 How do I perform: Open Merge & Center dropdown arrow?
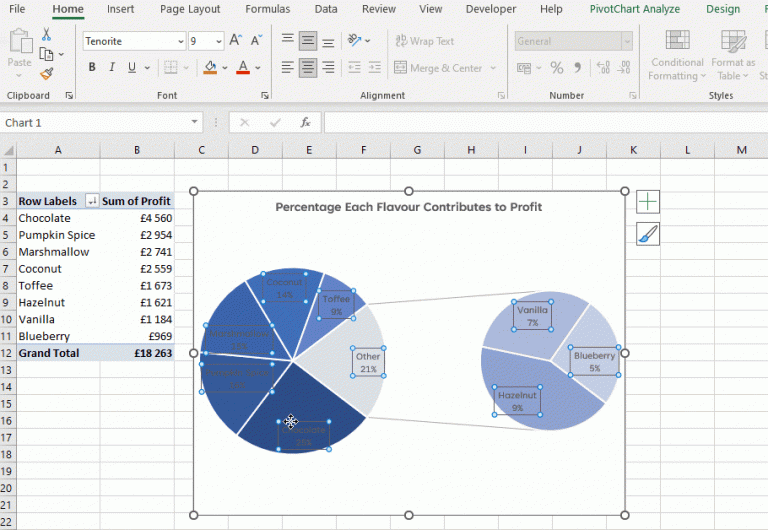tap(493, 68)
